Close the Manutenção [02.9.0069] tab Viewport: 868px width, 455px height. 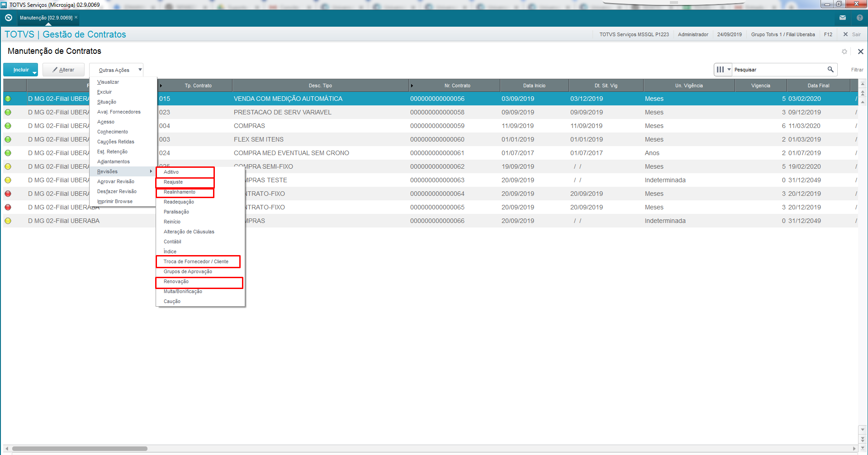[76, 17]
